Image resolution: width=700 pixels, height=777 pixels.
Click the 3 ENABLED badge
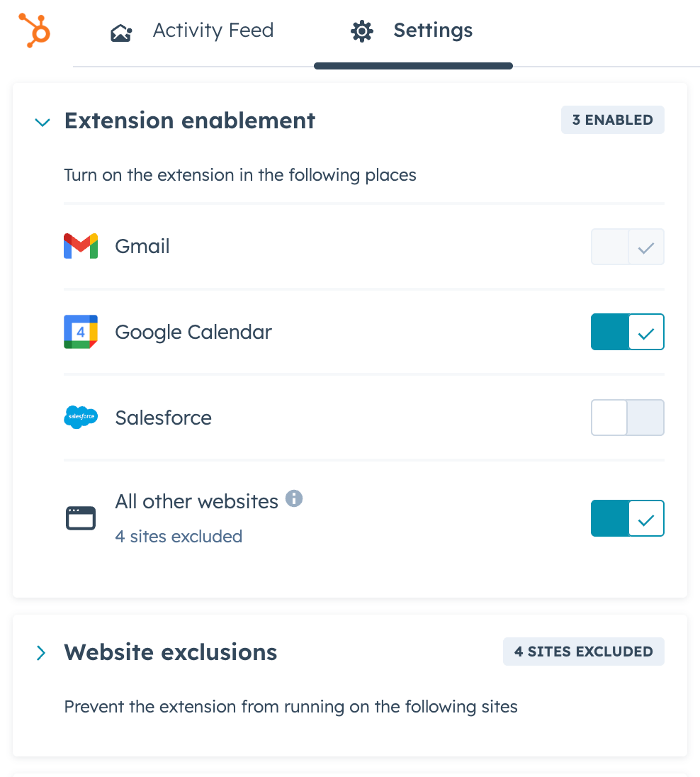coord(612,120)
